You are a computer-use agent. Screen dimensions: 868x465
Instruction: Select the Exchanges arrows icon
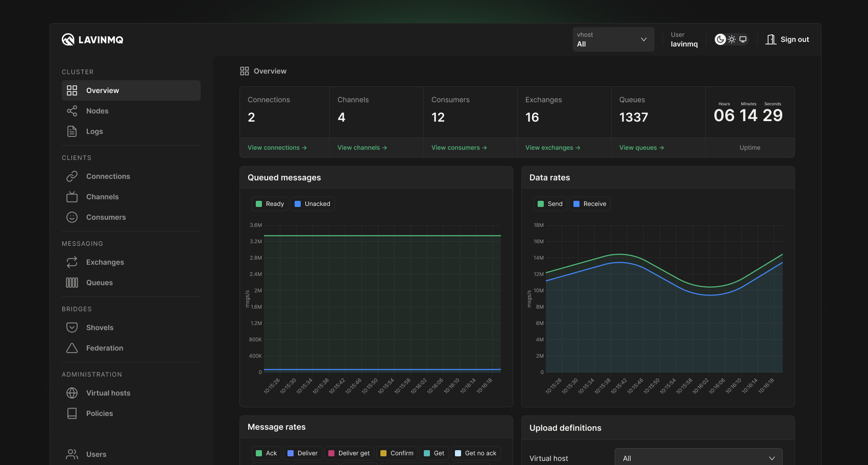click(72, 262)
